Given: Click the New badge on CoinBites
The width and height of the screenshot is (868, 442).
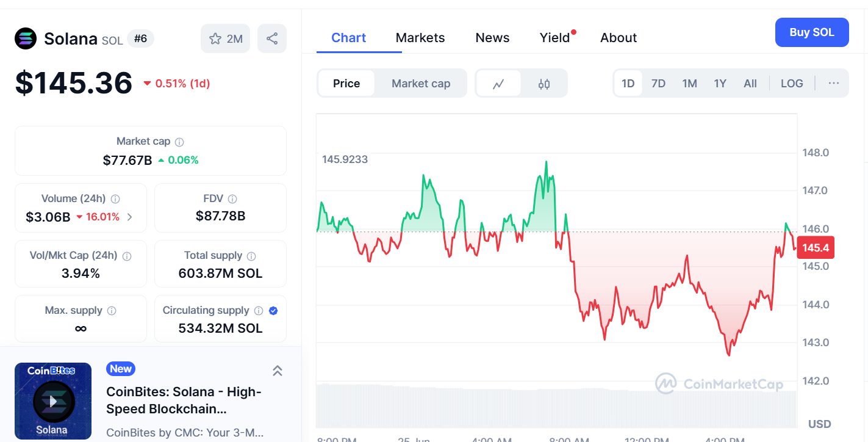Looking at the screenshot, I should [121, 369].
